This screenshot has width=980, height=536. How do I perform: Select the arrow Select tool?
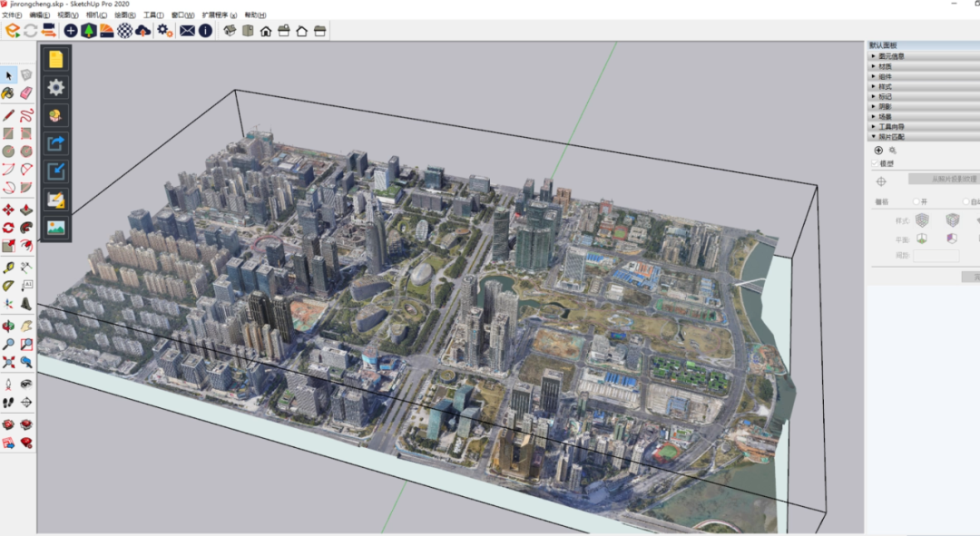(x=8, y=75)
